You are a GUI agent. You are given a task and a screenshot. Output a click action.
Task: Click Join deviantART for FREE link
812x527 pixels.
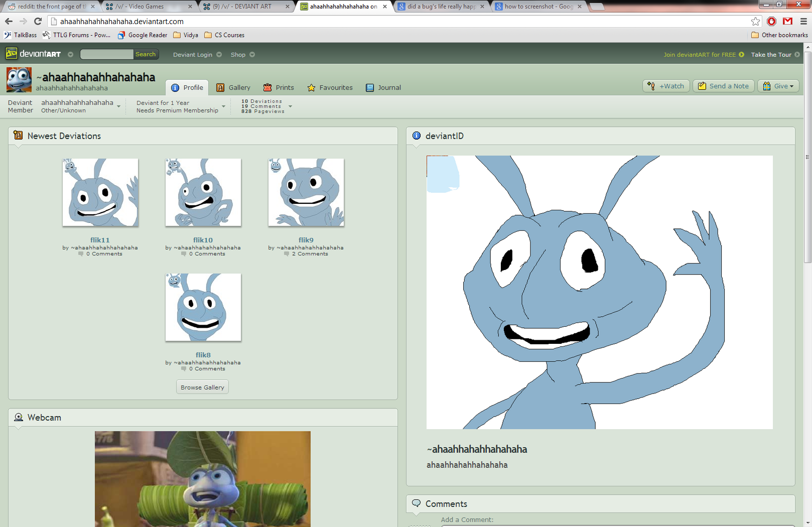click(x=704, y=55)
